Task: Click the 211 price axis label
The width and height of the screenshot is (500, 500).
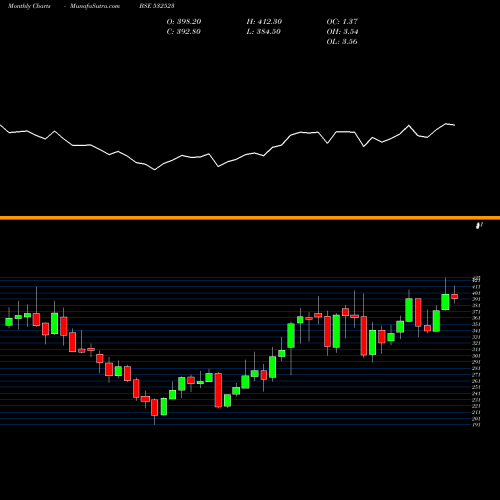Action: pos(476,412)
